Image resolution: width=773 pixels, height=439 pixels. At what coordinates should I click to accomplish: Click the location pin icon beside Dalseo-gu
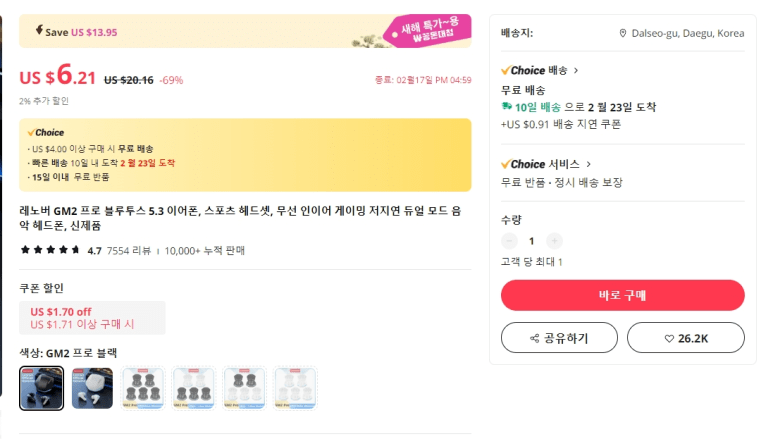coord(623,33)
